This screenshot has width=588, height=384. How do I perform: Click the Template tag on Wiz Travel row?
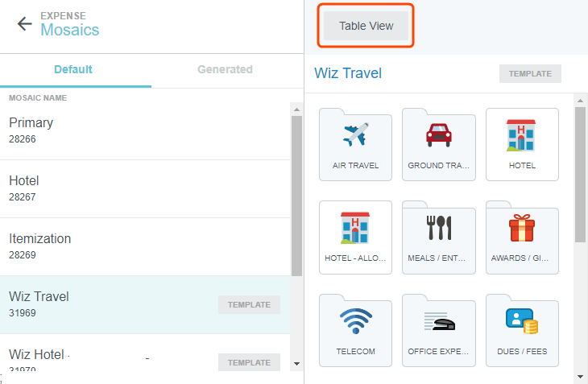[249, 305]
